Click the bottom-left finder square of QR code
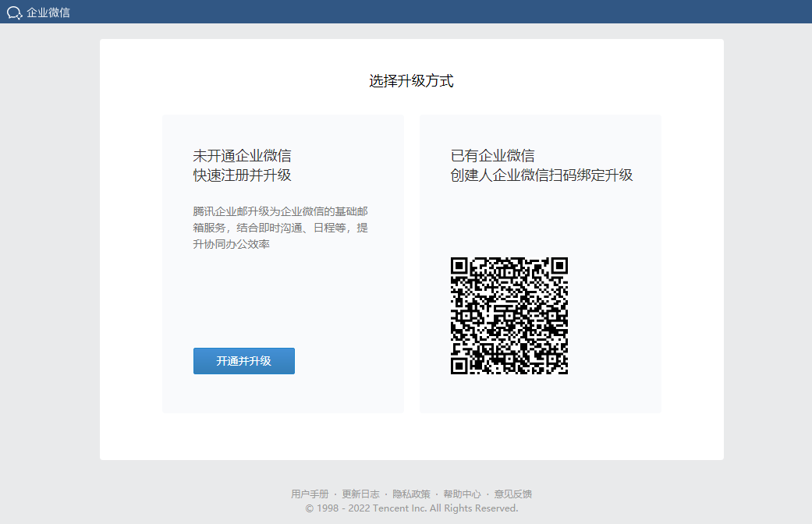Screen dimensions: 812x524 click(460, 365)
